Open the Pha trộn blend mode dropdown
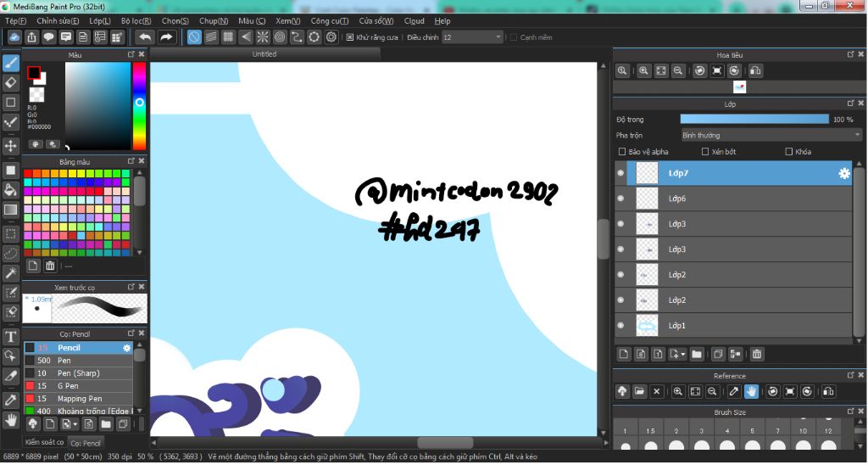Viewport: 868px width, 465px height. click(771, 135)
